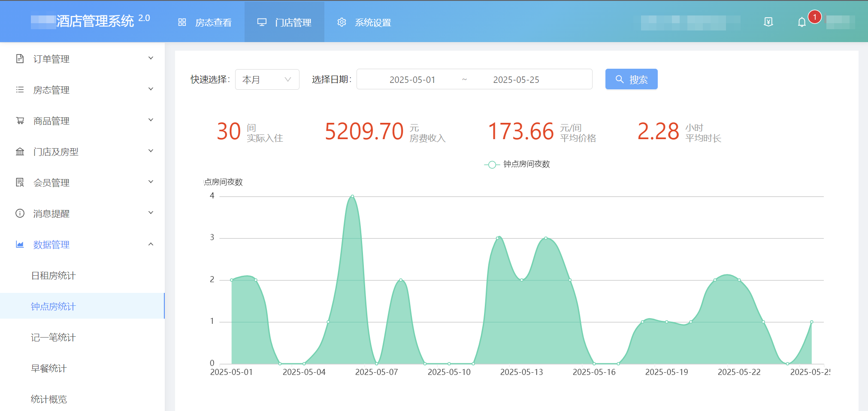Click the 会员管理 member icon

[20, 183]
